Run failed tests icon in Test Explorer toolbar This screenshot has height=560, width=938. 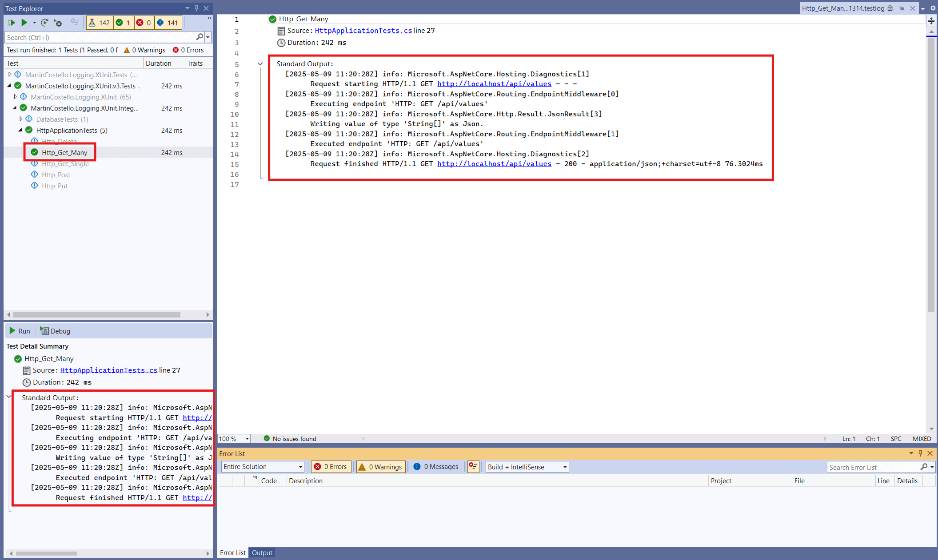[x=58, y=23]
